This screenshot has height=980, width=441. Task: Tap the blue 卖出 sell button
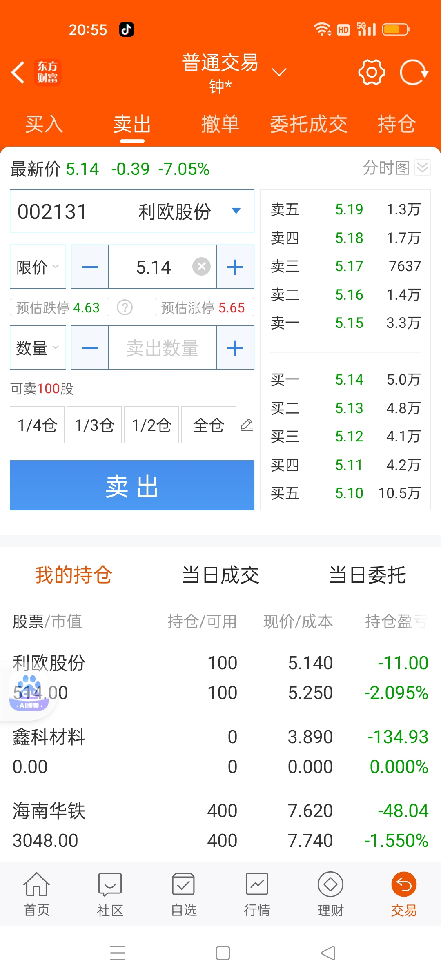tap(132, 485)
